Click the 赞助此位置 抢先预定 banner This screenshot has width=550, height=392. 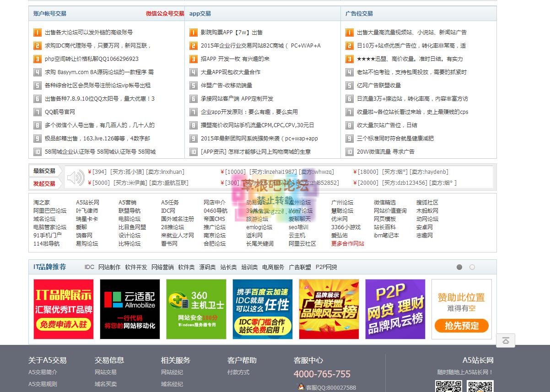pyautogui.click(x=461, y=309)
